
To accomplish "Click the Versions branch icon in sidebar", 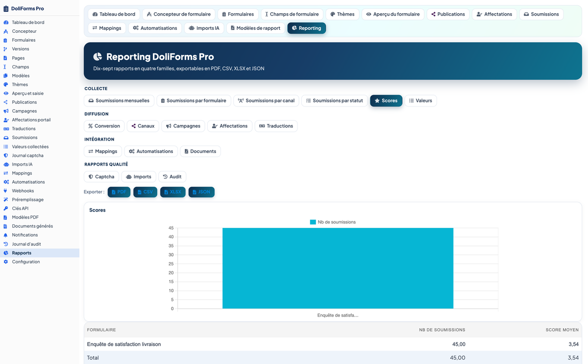I will point(6,49).
